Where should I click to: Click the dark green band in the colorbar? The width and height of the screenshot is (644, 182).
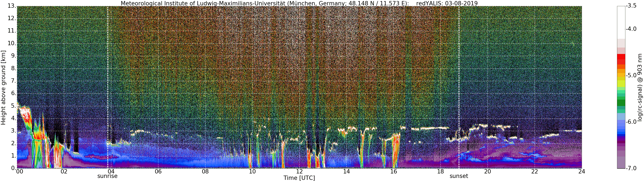[621, 103]
